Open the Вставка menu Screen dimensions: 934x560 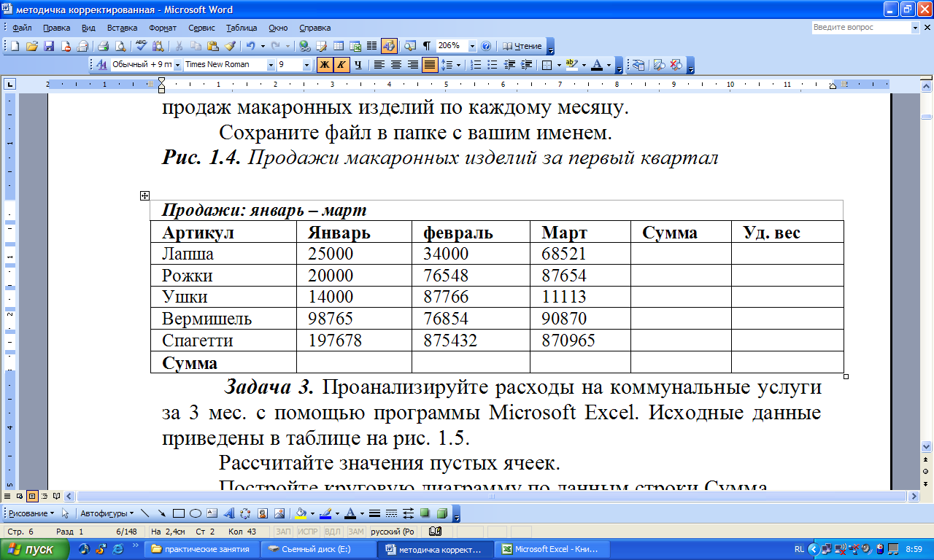(122, 28)
